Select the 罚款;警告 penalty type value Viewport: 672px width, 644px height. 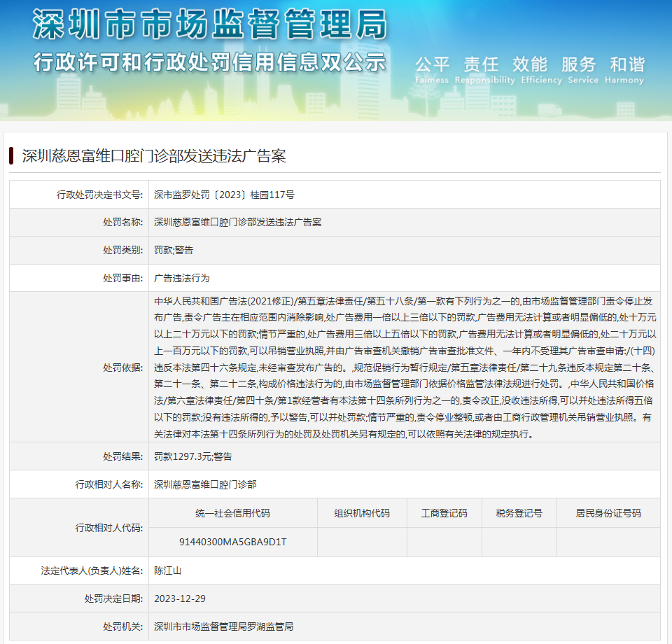coord(174,250)
